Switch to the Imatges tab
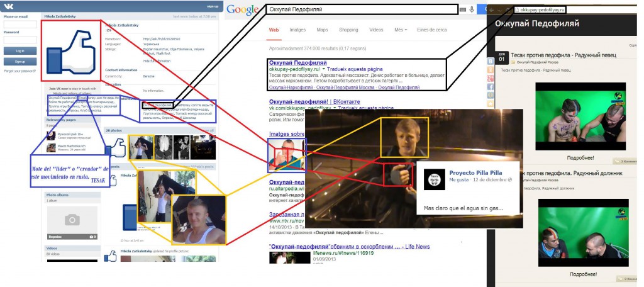 pos(297,30)
